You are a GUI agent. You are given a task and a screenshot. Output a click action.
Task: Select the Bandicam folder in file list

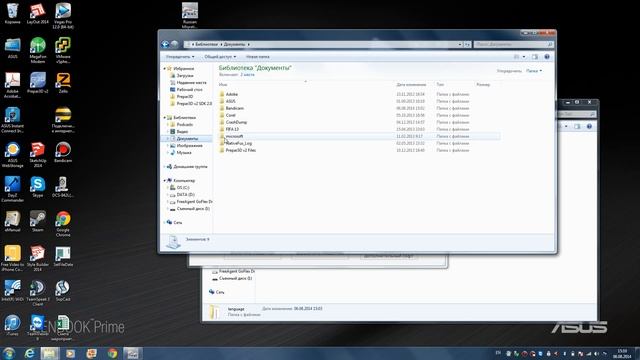359,108
